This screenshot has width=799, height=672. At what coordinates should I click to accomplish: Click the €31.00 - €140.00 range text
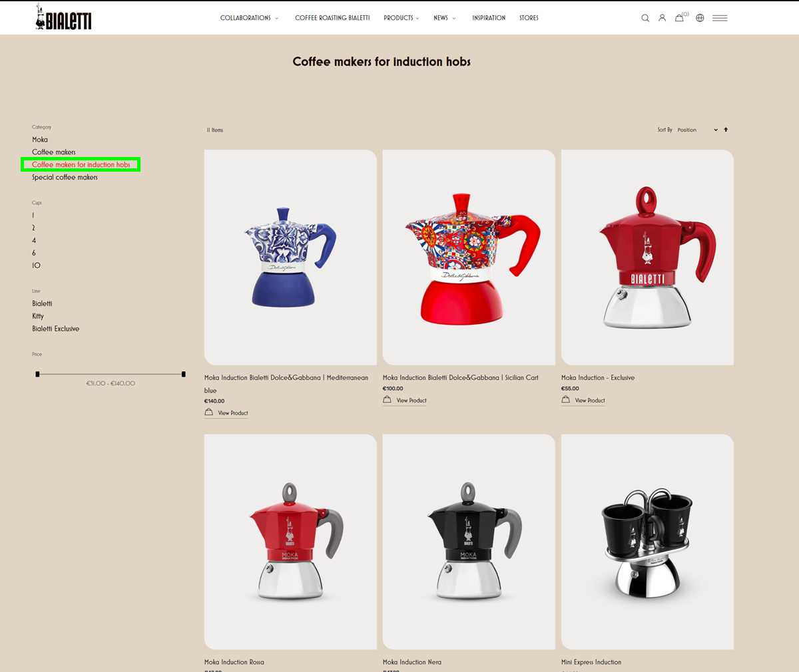point(111,384)
